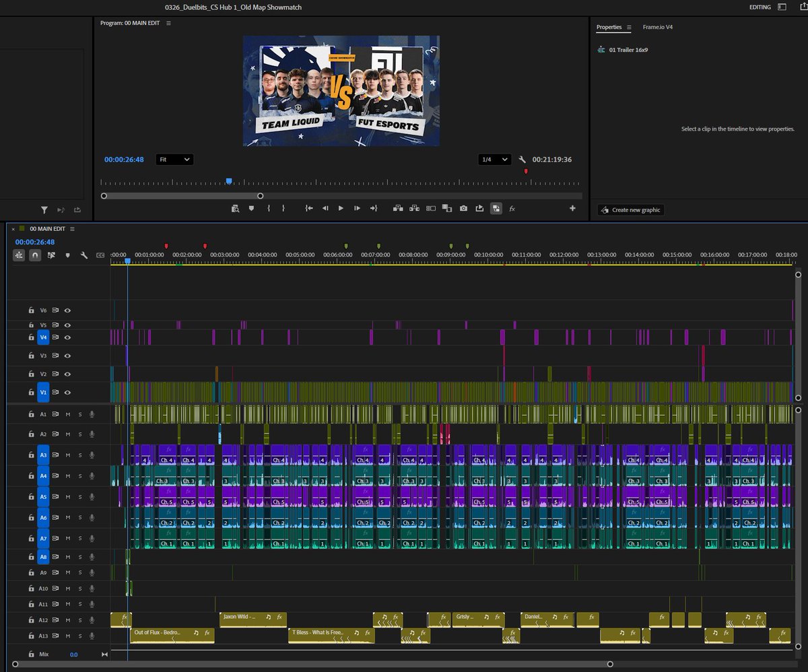Click the filter funnel icon in left panel
This screenshot has height=672, width=808.
[x=44, y=210]
